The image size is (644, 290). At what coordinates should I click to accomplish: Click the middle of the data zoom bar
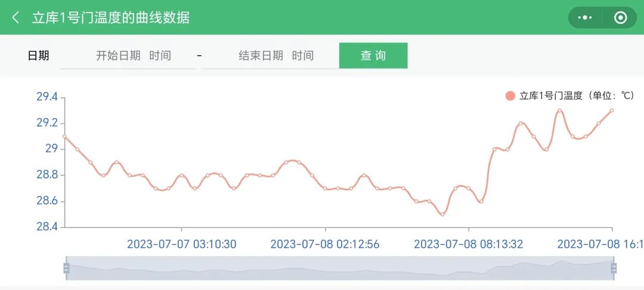tap(340, 269)
